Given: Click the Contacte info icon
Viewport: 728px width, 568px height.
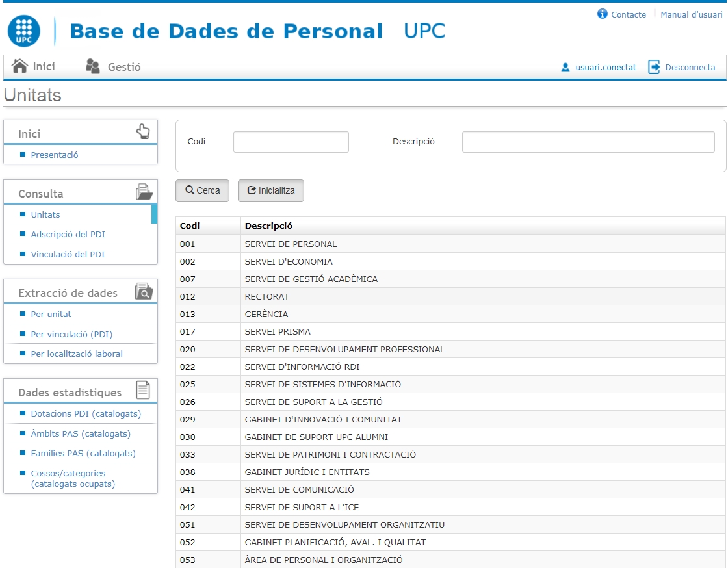Looking at the screenshot, I should (603, 14).
